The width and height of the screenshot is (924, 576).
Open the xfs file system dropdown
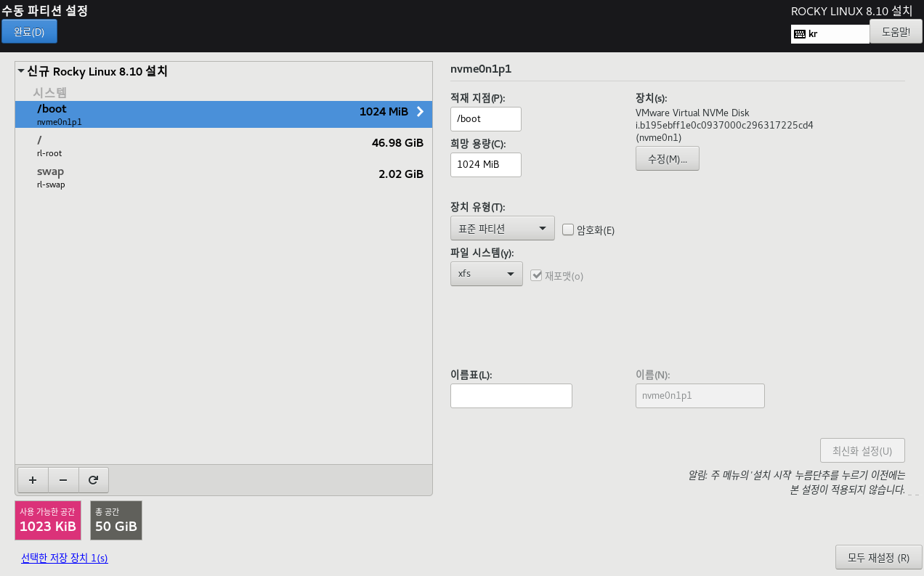click(487, 274)
